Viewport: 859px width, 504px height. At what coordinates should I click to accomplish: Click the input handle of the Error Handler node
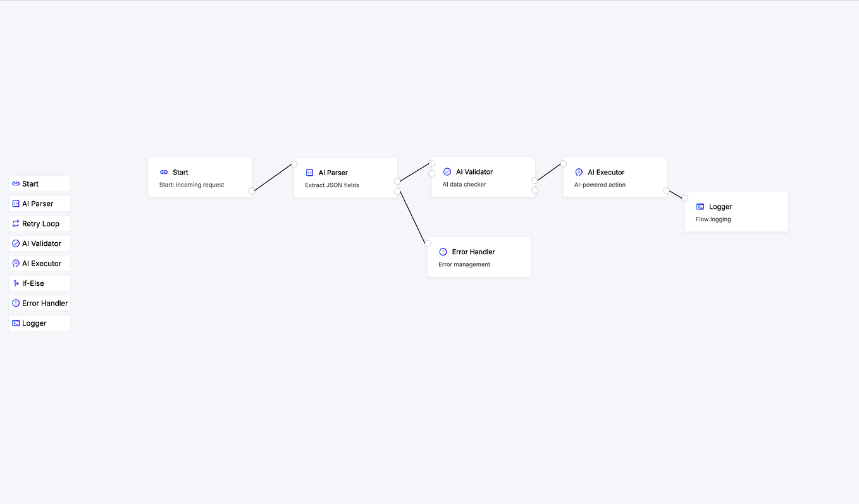(x=428, y=243)
